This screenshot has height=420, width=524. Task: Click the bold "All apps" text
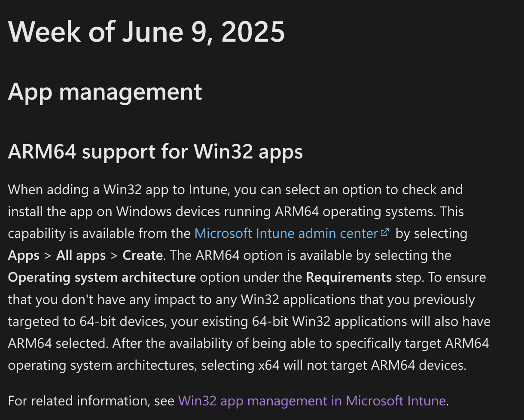(x=81, y=256)
